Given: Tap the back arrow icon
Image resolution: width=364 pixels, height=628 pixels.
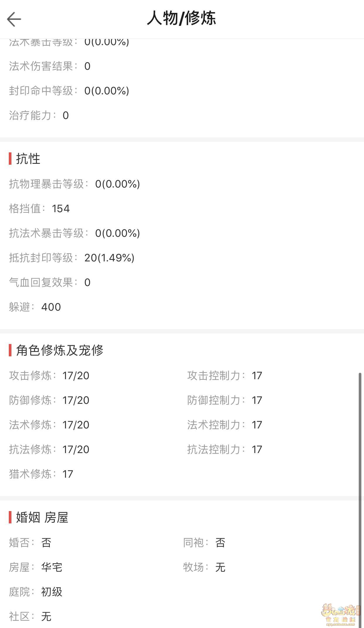Looking at the screenshot, I should (x=14, y=19).
